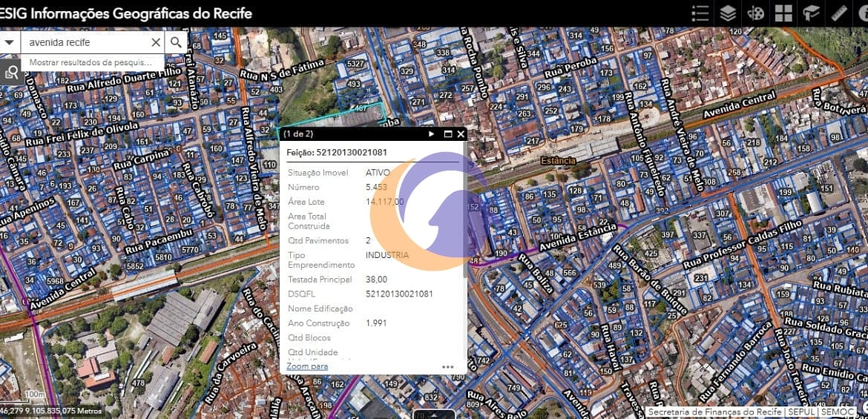The image size is (868, 419).
Task: Open the paint palette draw tool
Action: [755, 13]
